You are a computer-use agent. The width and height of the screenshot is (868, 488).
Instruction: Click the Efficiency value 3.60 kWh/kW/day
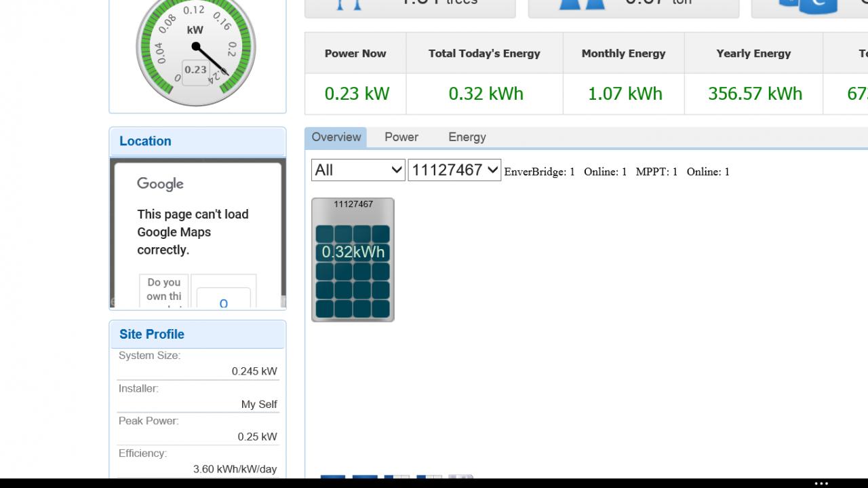point(235,469)
